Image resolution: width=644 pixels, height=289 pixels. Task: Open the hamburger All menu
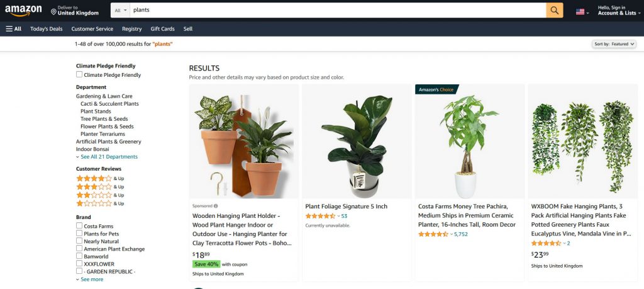point(14,29)
